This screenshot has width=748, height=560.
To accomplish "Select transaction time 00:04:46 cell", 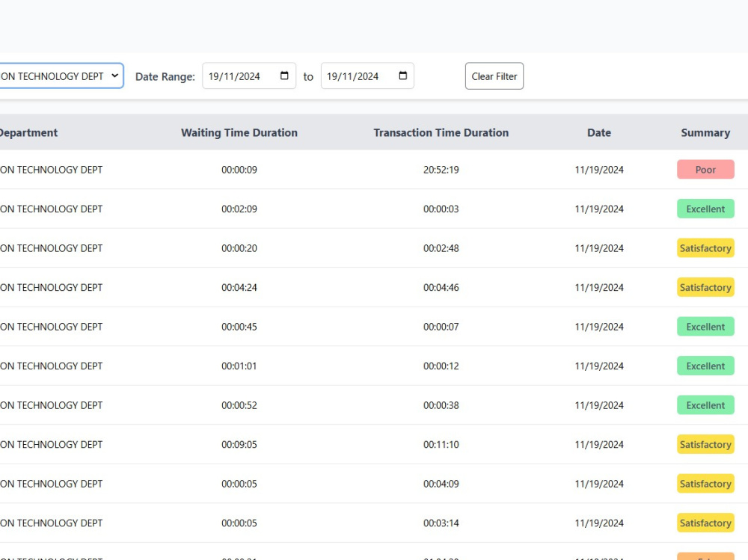I will pyautogui.click(x=441, y=288).
